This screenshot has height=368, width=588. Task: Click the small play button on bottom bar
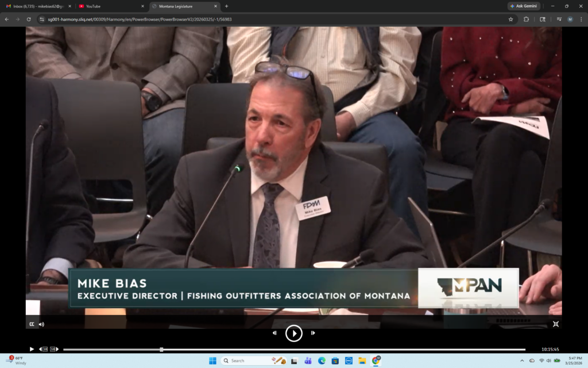(32, 349)
